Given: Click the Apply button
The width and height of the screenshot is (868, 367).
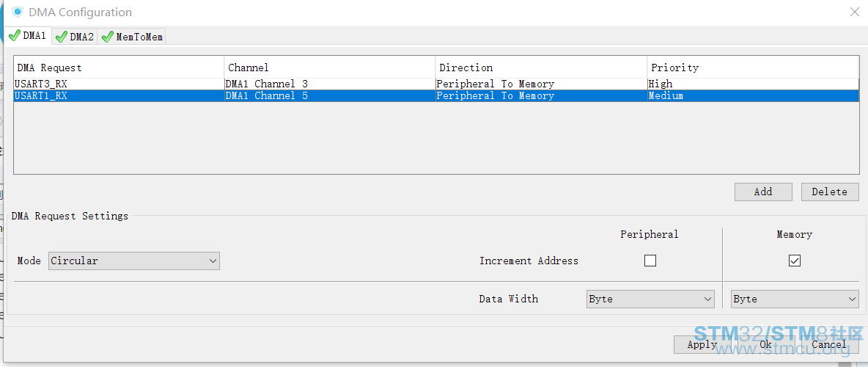Looking at the screenshot, I should [x=702, y=345].
